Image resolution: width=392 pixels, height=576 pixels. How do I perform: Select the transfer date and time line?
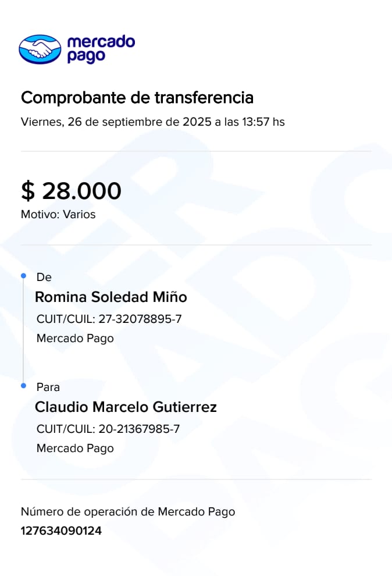click(152, 122)
